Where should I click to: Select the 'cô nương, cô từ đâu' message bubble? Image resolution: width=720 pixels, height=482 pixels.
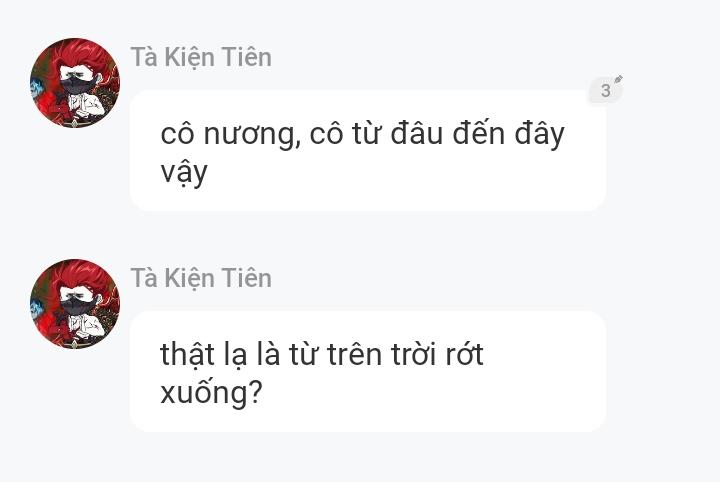click(x=368, y=151)
